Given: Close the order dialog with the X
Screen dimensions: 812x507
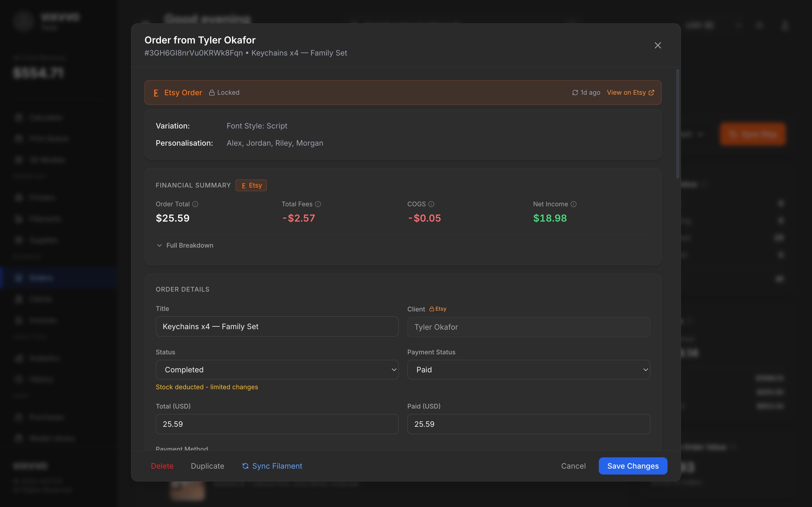Looking at the screenshot, I should coord(658,45).
